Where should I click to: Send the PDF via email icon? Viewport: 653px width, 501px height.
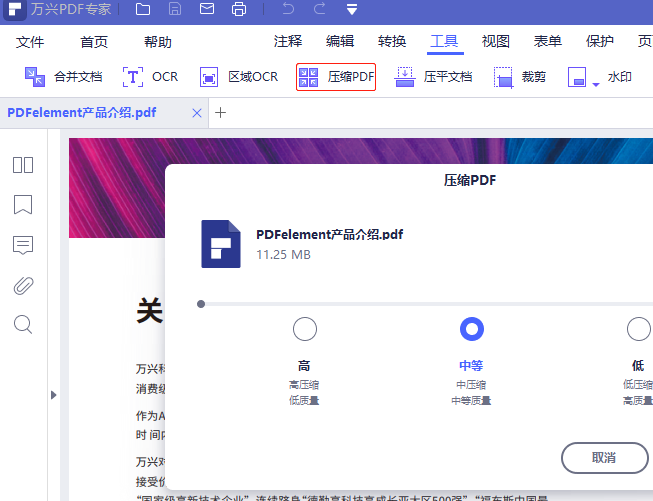click(x=207, y=9)
